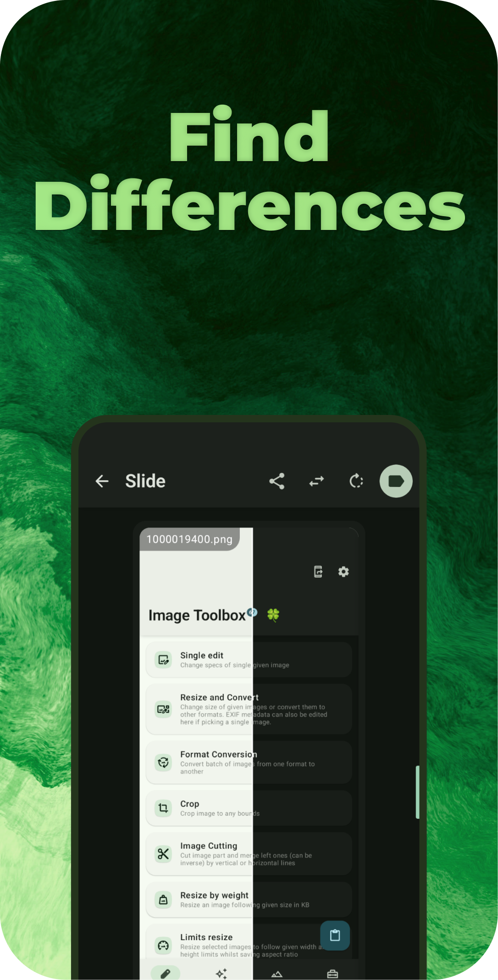Tap the Single edit icon
Image resolution: width=498 pixels, height=980 pixels.
pyautogui.click(x=163, y=660)
